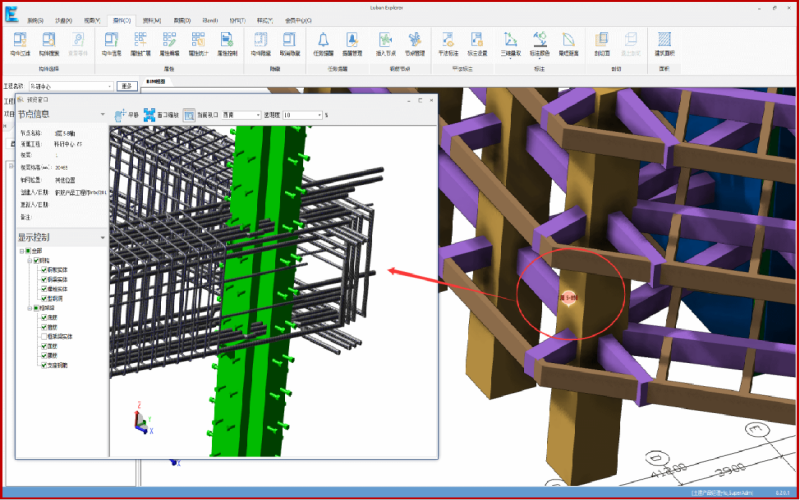Open the iBan ribbon tab
Screen dimensions: 800x500
(210, 21)
